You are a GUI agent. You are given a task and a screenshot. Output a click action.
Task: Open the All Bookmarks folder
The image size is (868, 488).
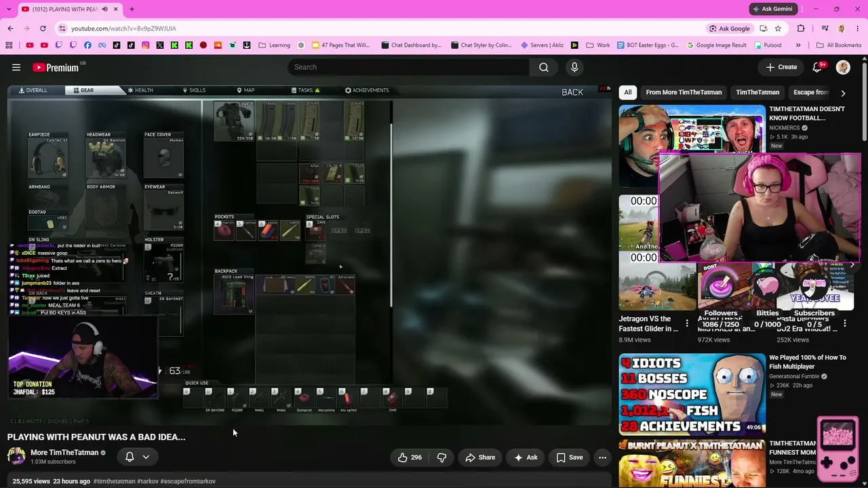[839, 45]
